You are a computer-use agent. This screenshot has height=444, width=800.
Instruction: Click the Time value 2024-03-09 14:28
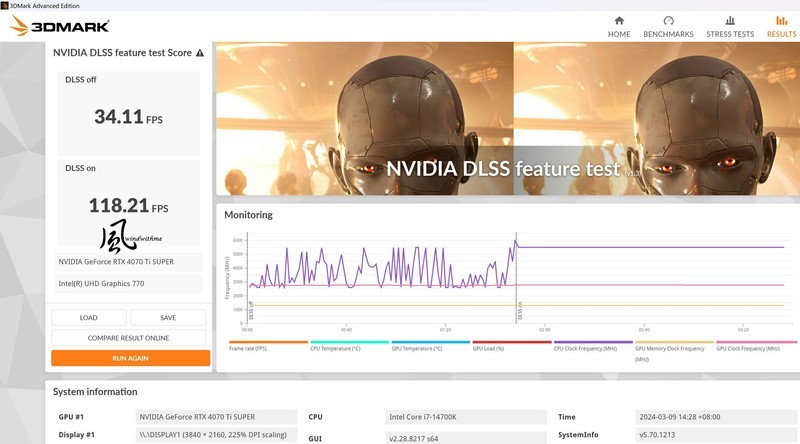point(716,417)
